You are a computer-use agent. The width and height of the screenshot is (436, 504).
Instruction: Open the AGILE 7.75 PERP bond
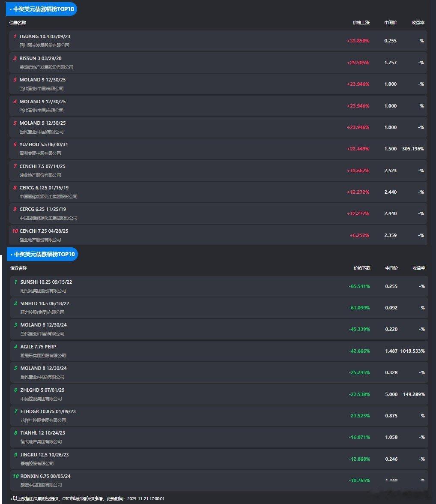pos(38,347)
